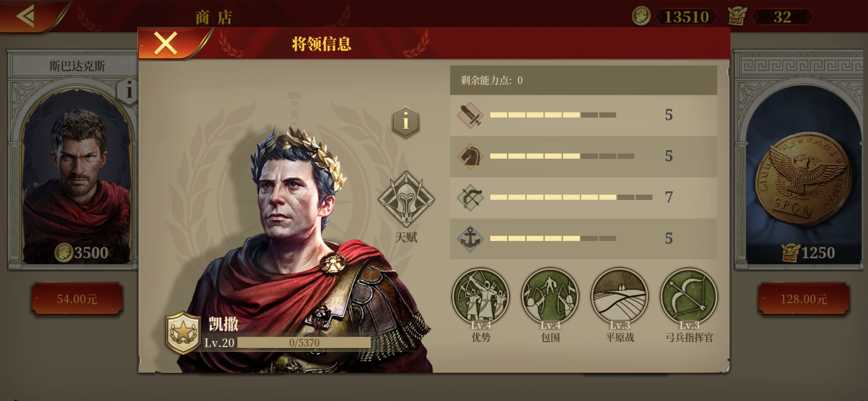
Task: Select the cavalry horse stat icon
Action: [x=470, y=156]
